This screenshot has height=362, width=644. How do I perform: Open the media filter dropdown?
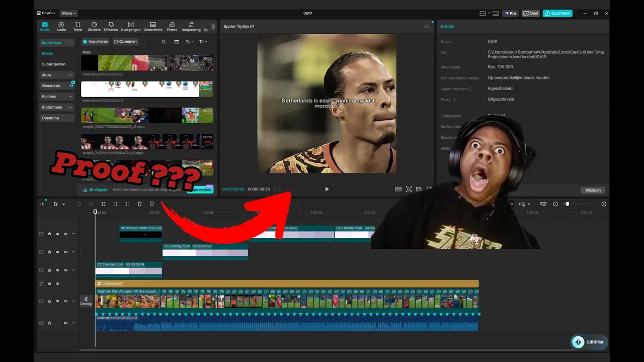tap(203, 42)
